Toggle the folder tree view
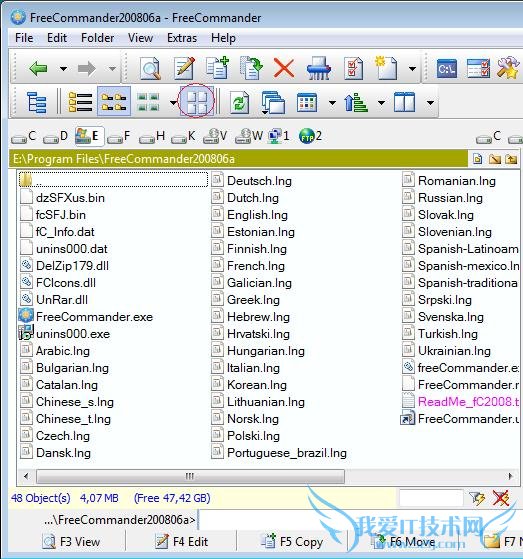 pos(37,102)
